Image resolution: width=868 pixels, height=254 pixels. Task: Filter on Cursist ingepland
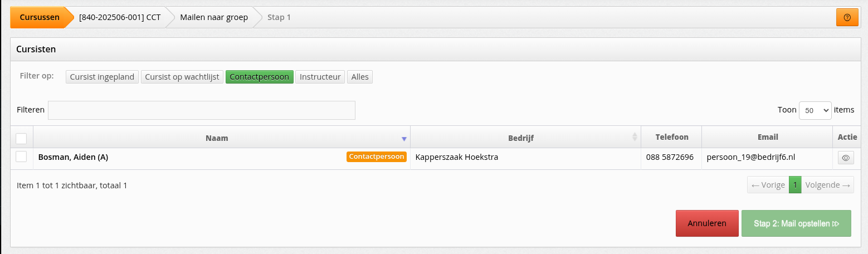(x=102, y=77)
